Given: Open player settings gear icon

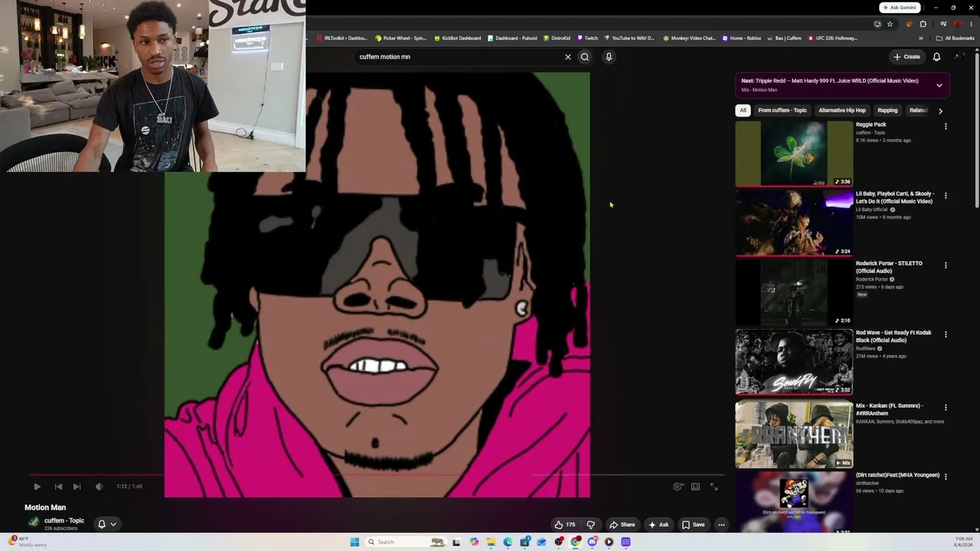Looking at the screenshot, I should click(678, 486).
